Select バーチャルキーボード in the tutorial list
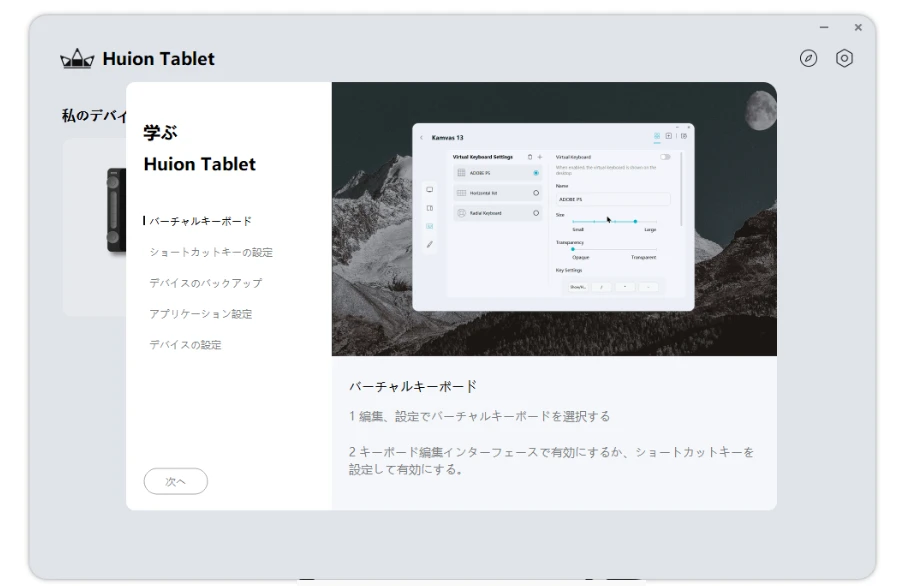The width and height of the screenshot is (900, 586). 200,221
